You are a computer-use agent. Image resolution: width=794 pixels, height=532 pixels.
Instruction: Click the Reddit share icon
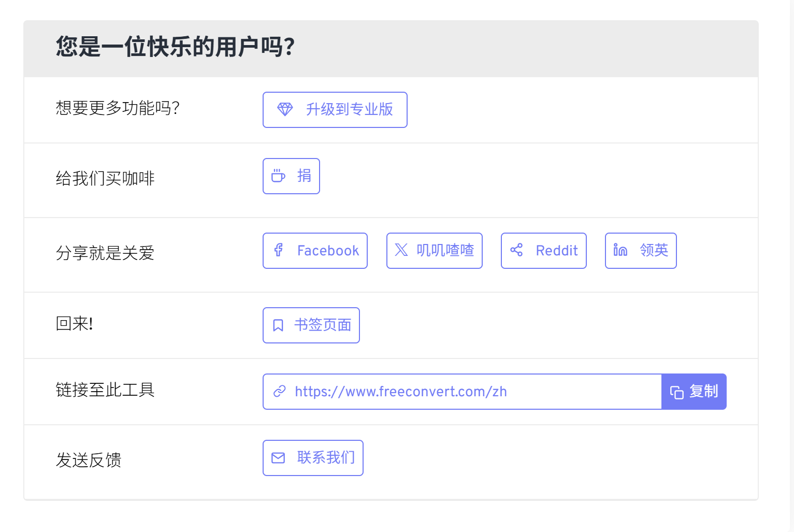pyautogui.click(x=516, y=250)
